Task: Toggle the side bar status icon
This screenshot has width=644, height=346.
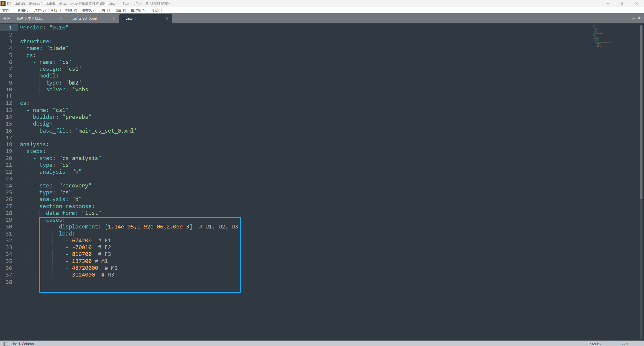Action: 6,344
